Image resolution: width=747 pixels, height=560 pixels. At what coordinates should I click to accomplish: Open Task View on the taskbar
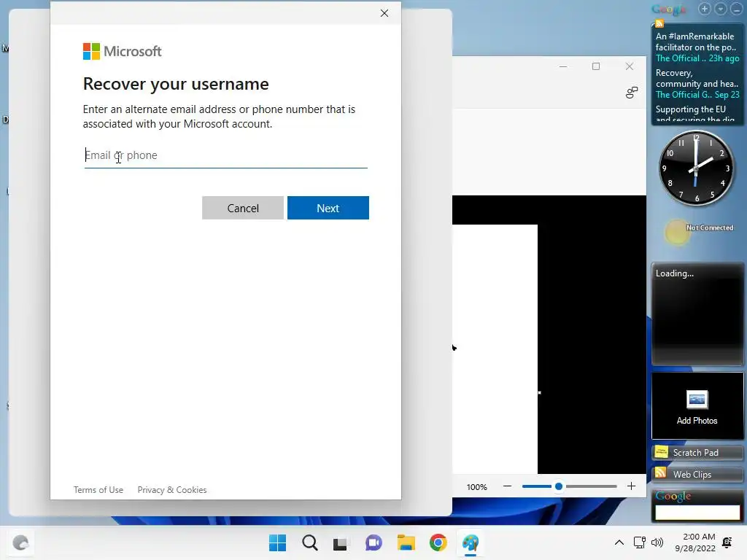tap(340, 543)
